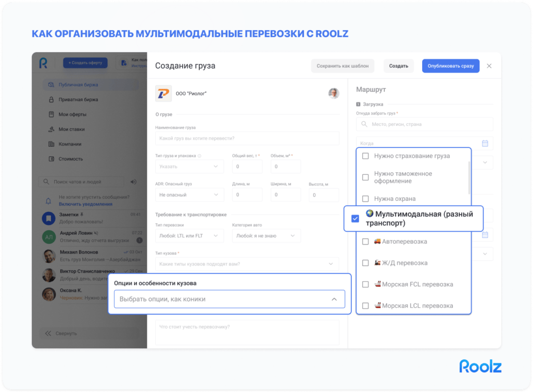
Task: Click Включить уведомления link
Action: coord(84,204)
